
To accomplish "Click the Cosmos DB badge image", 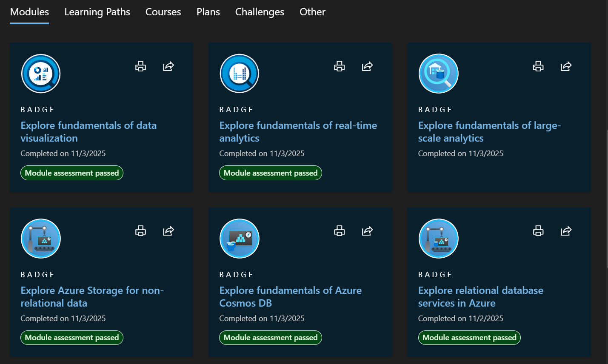I will pyautogui.click(x=240, y=239).
